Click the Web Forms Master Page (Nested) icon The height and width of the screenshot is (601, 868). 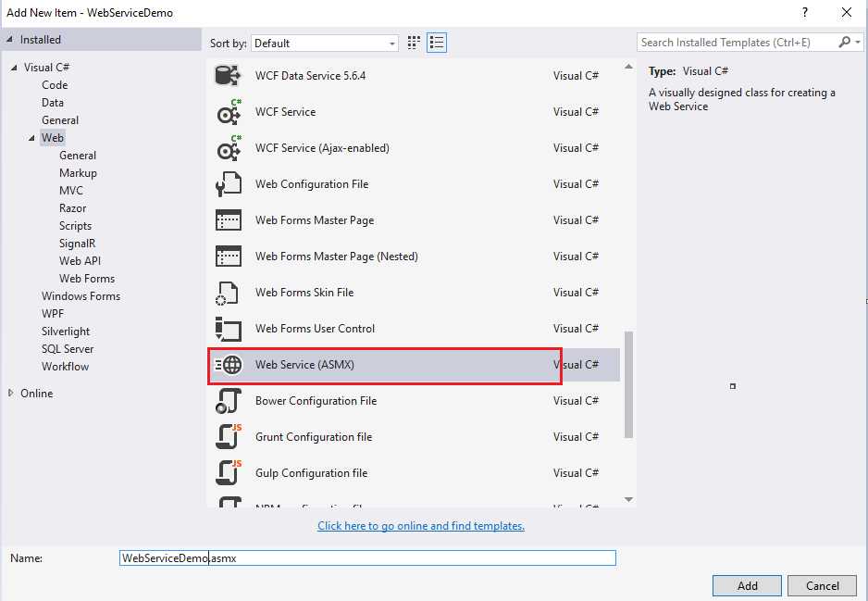pos(228,257)
